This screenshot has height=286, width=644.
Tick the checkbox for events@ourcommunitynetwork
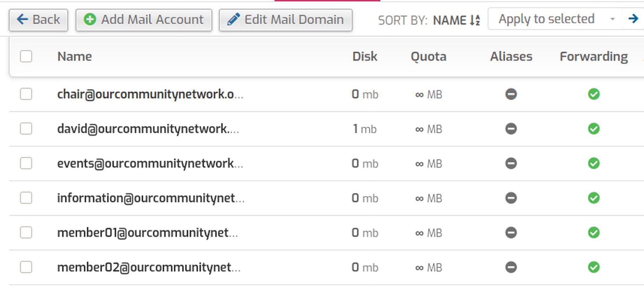click(x=26, y=163)
